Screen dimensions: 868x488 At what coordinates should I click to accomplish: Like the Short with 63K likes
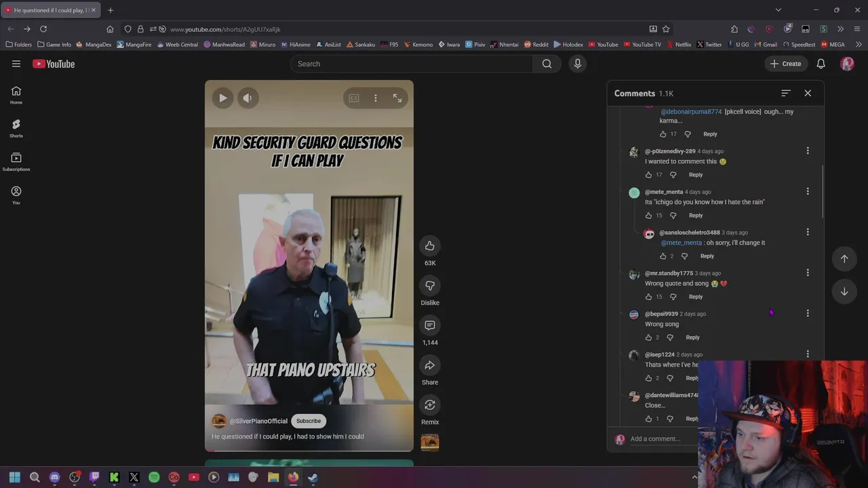click(x=430, y=245)
